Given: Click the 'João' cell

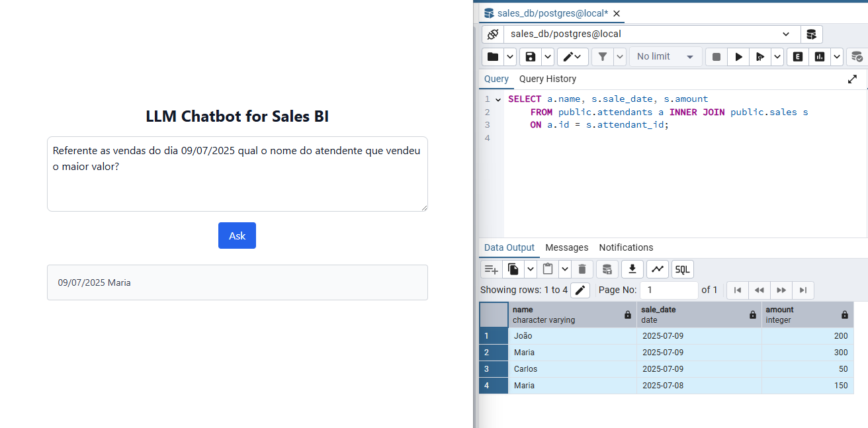Looking at the screenshot, I should tap(572, 336).
